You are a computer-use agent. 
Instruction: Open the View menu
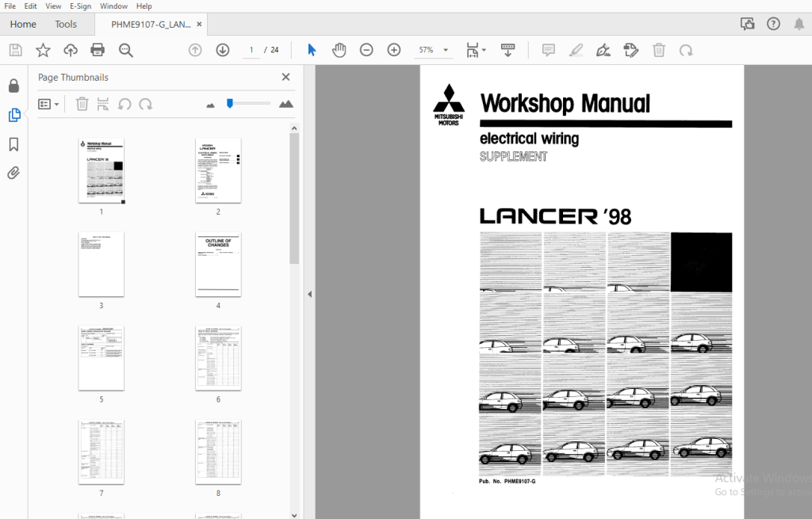pos(53,6)
